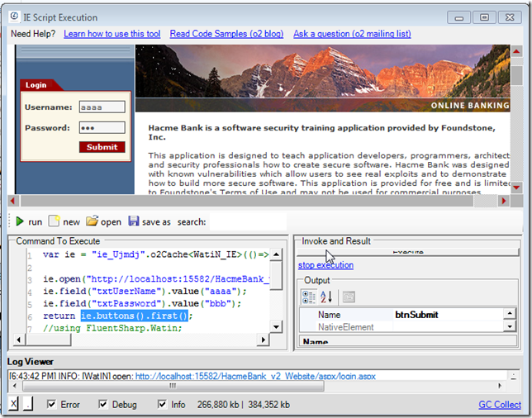Focus the Password input field
Viewport: 532px width, 418px height.
pyautogui.click(x=102, y=127)
